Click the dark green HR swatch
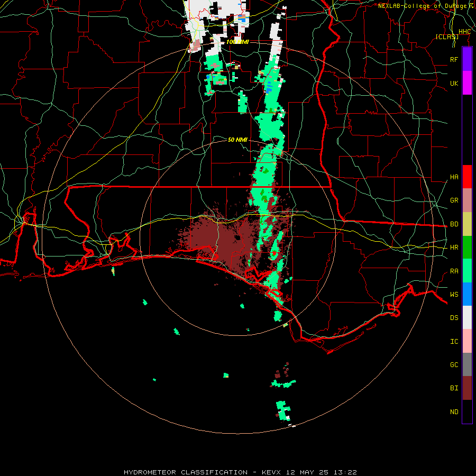The image size is (476, 476). click(x=467, y=247)
